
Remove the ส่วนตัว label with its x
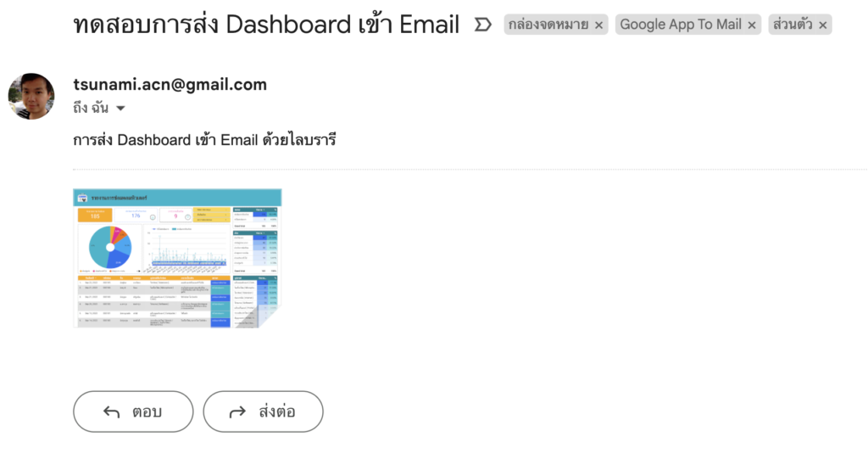point(822,25)
